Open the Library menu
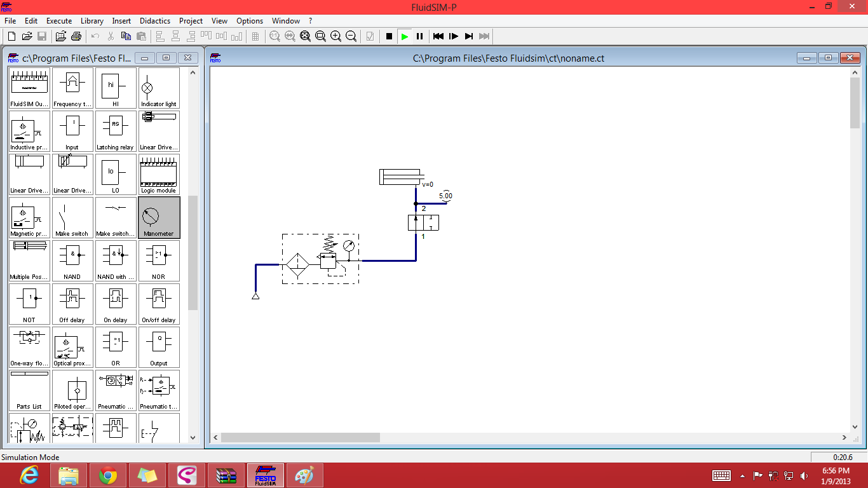868x488 pixels. [x=92, y=21]
